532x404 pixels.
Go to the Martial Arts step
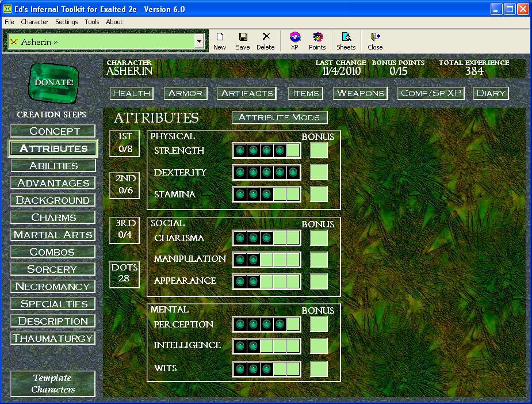(53, 235)
